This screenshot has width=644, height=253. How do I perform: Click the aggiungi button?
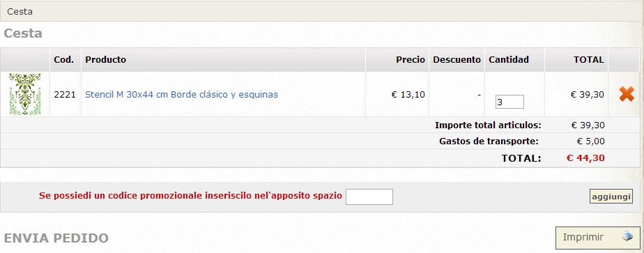611,197
